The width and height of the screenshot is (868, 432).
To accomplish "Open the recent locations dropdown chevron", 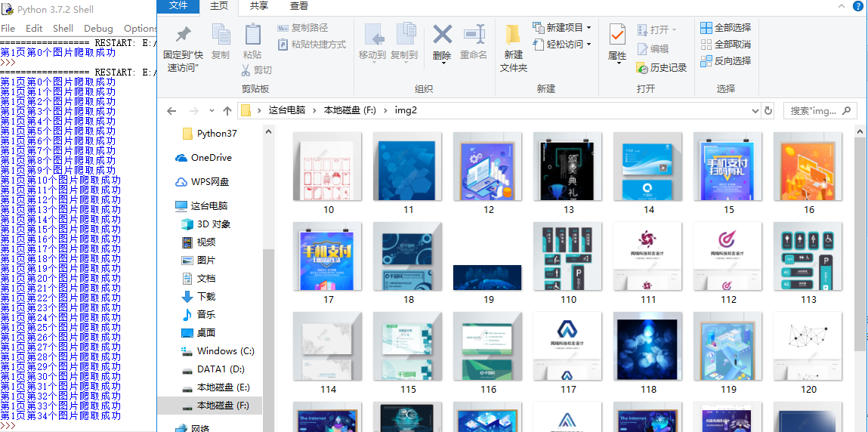I will tap(212, 110).
